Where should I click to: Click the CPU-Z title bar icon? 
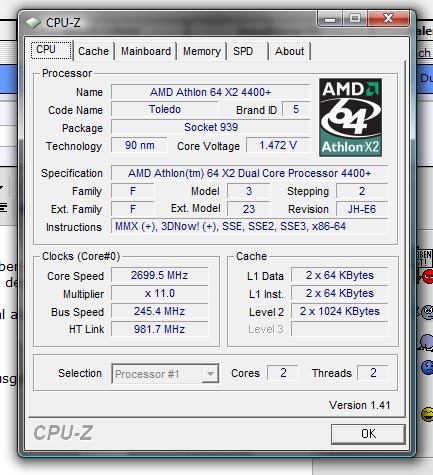point(33,23)
